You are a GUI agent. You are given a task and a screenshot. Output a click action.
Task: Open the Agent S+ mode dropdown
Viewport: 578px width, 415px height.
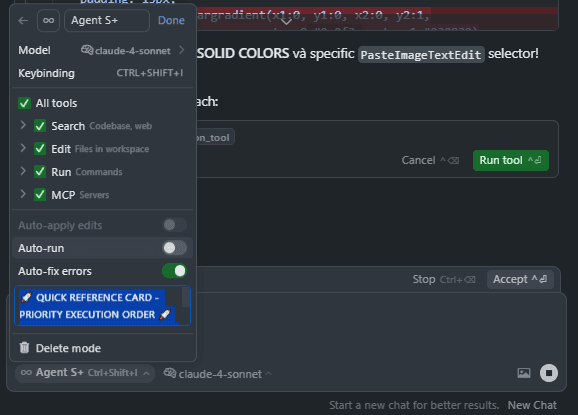(x=85, y=373)
